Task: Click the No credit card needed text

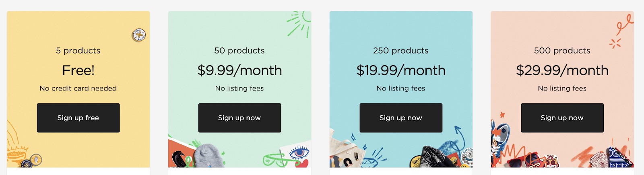Action: click(x=78, y=88)
